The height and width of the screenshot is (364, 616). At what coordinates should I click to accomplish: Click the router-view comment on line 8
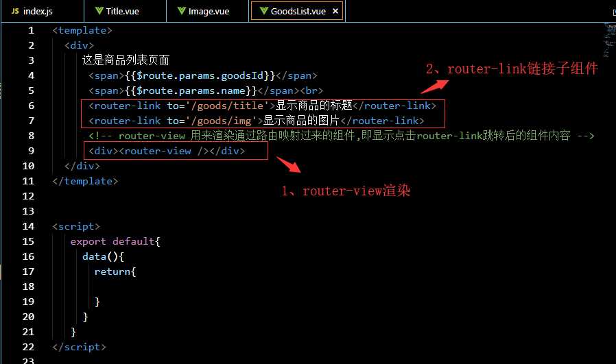341,136
